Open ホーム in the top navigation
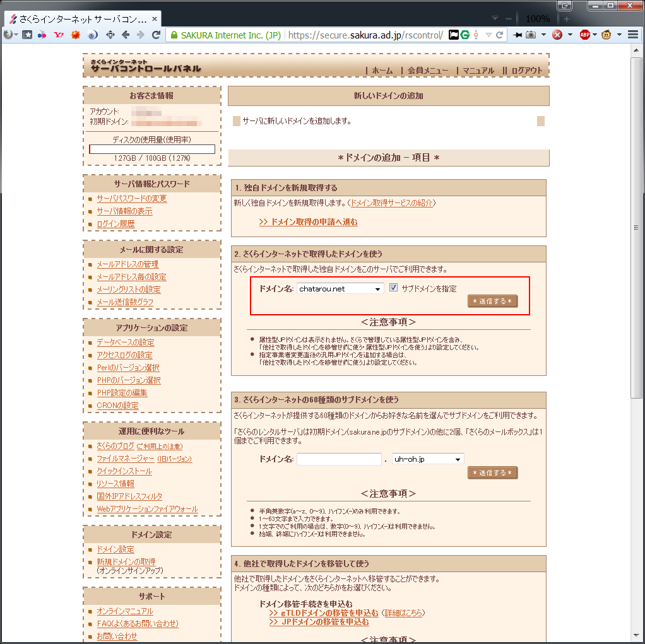Viewport: 645px width, 644px height. point(382,71)
